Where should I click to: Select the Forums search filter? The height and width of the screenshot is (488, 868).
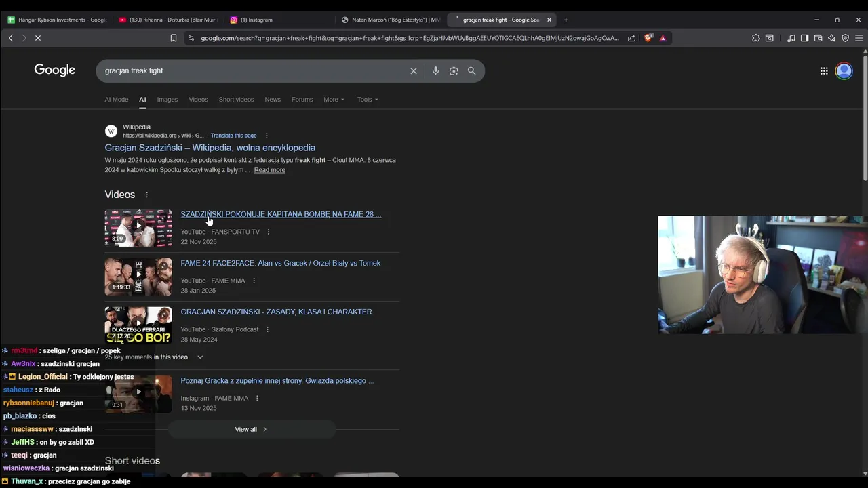point(302,100)
